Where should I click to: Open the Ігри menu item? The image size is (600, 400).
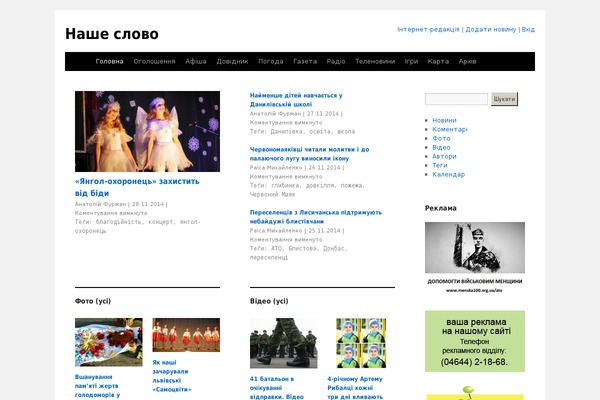(x=411, y=61)
